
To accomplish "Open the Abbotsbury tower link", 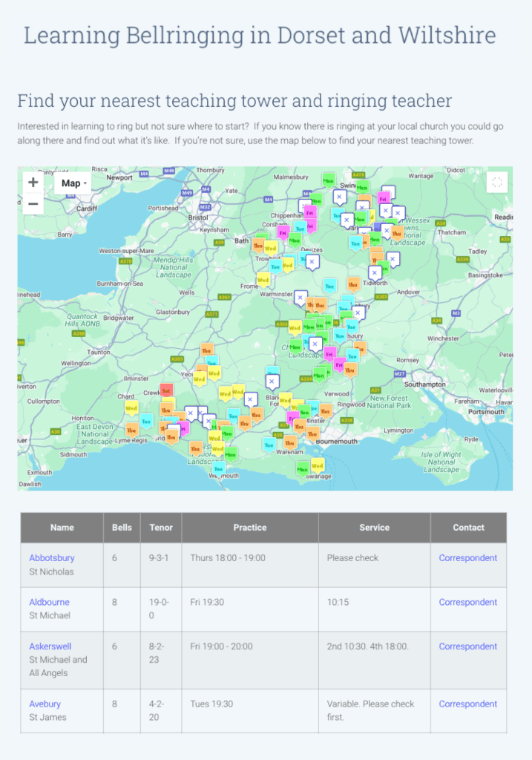I will coord(52,558).
